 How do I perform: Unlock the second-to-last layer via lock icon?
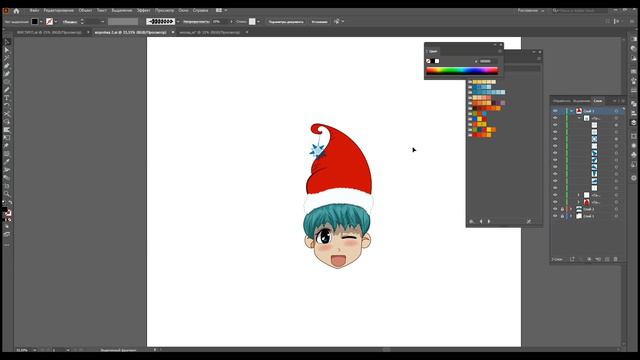(x=562, y=209)
